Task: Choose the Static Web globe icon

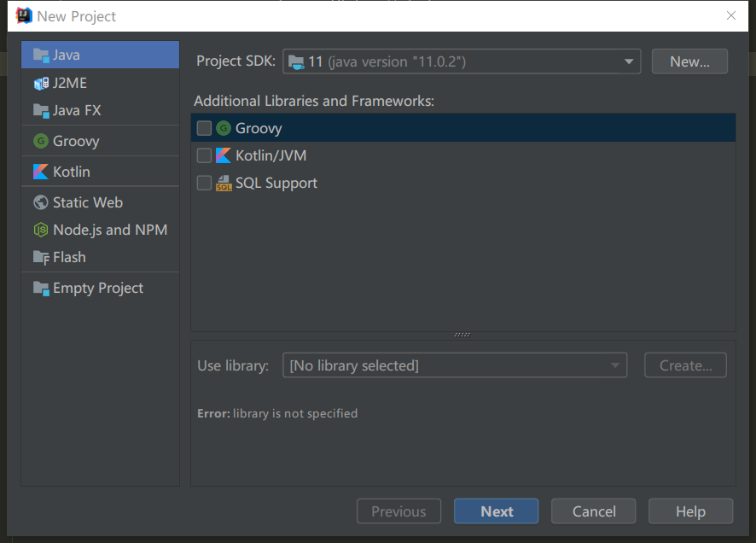Action: pos(40,202)
